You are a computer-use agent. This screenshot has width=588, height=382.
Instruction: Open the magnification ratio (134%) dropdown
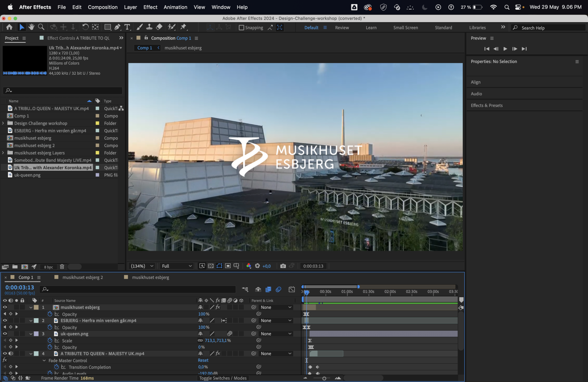(x=142, y=266)
